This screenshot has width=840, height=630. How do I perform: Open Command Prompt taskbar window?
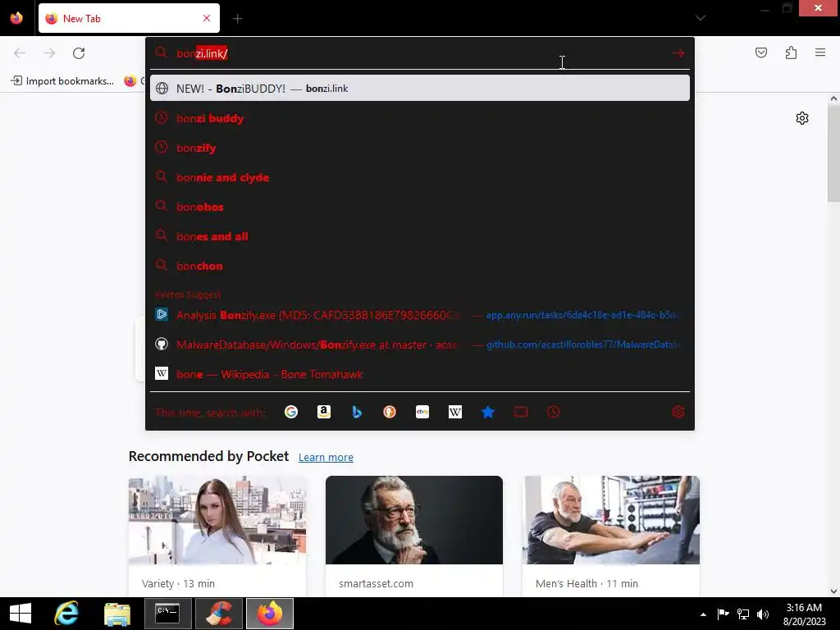[x=167, y=614]
